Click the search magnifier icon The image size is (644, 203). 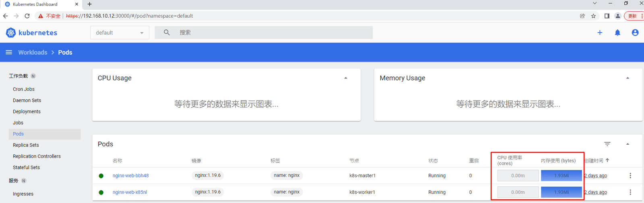(x=167, y=33)
